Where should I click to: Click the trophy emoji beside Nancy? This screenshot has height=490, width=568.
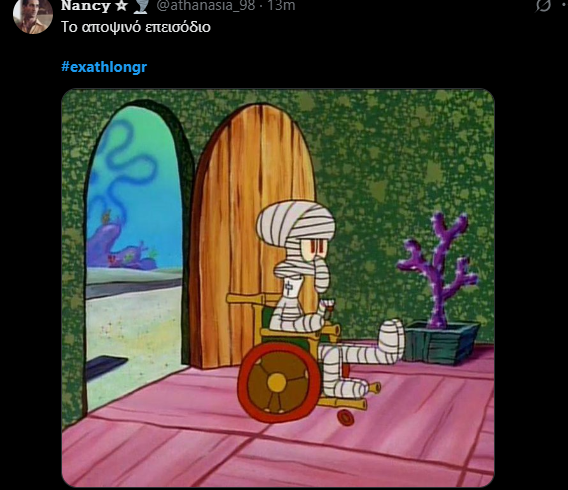(x=142, y=6)
